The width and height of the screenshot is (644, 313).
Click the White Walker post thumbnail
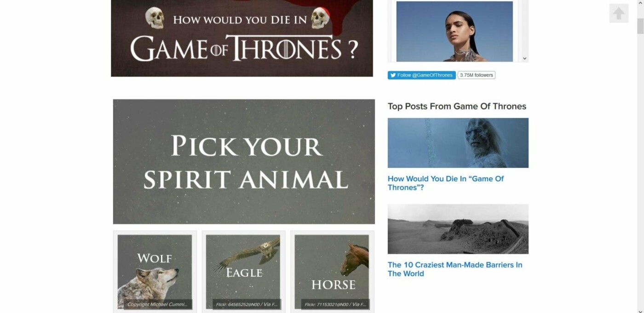pos(458,143)
